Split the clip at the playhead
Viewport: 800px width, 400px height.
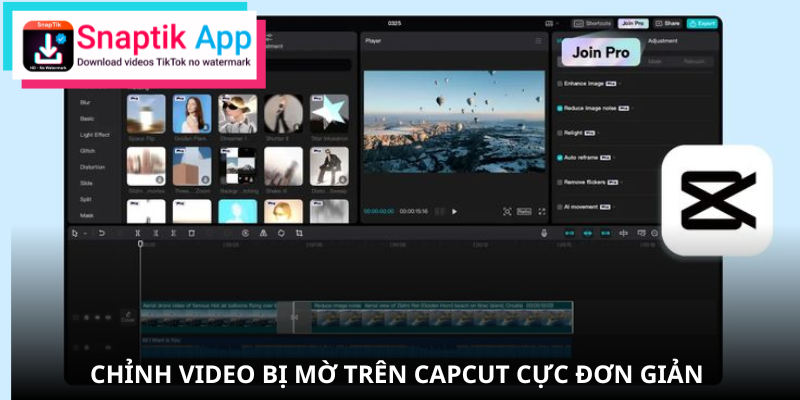(137, 233)
